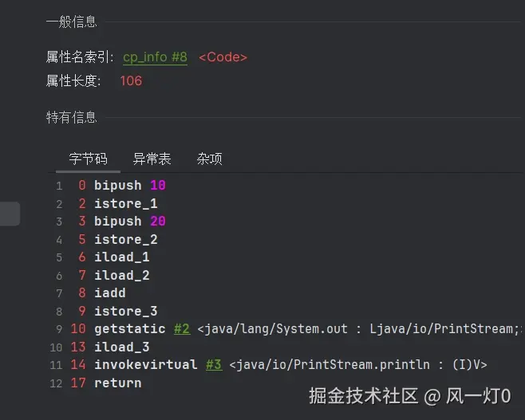Select the istore_3 instruction
The height and width of the screenshot is (420, 525).
125,312
